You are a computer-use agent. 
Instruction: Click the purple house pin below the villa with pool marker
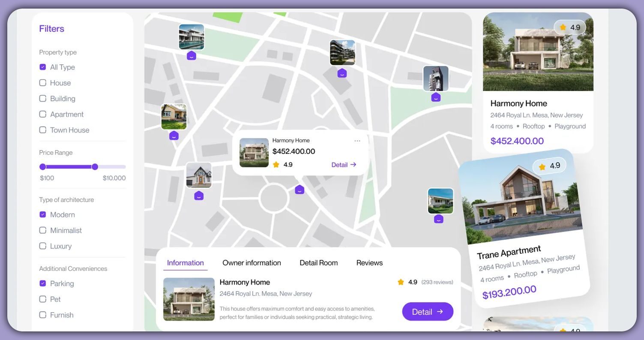(192, 55)
